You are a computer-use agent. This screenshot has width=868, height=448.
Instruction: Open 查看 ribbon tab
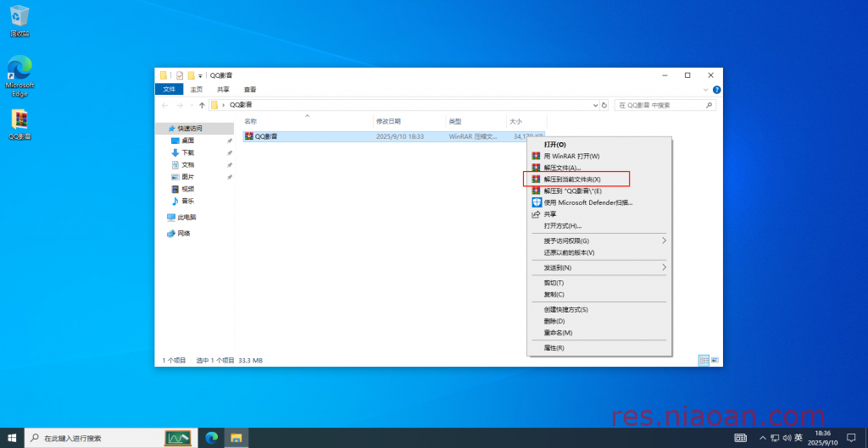pos(250,90)
